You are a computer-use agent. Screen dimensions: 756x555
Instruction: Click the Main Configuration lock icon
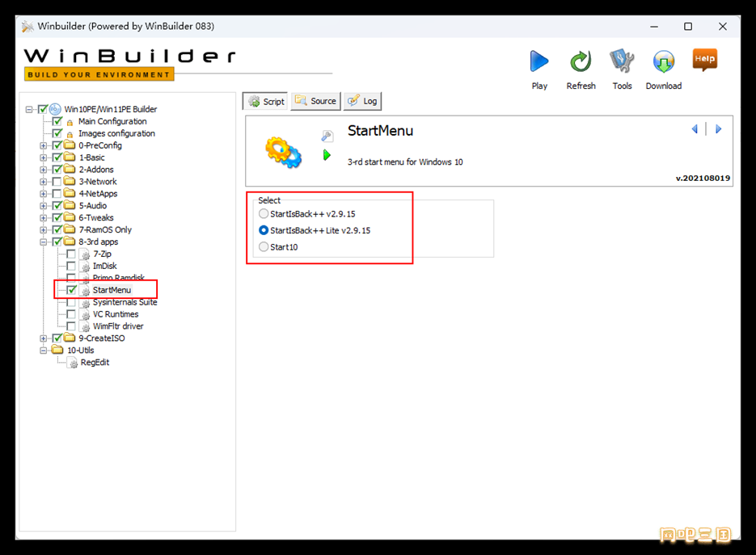coord(70,122)
